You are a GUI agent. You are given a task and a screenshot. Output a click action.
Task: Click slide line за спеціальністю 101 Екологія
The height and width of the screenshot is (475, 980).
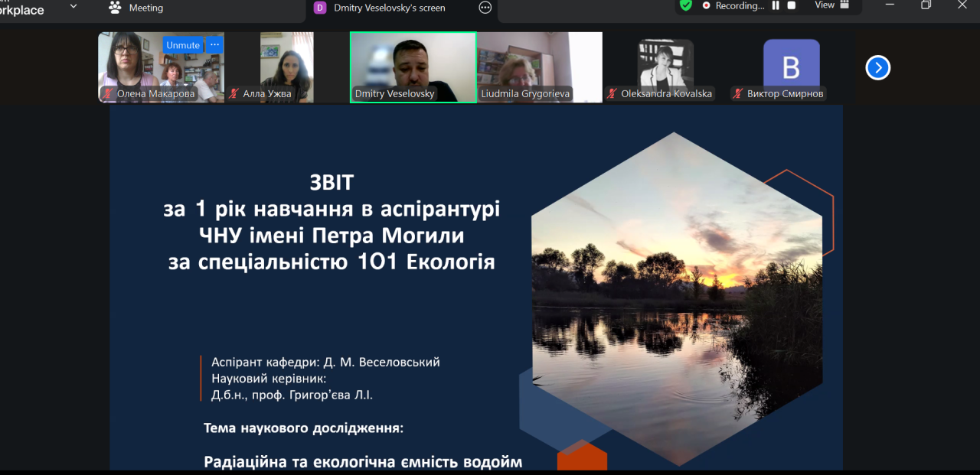coord(332,262)
